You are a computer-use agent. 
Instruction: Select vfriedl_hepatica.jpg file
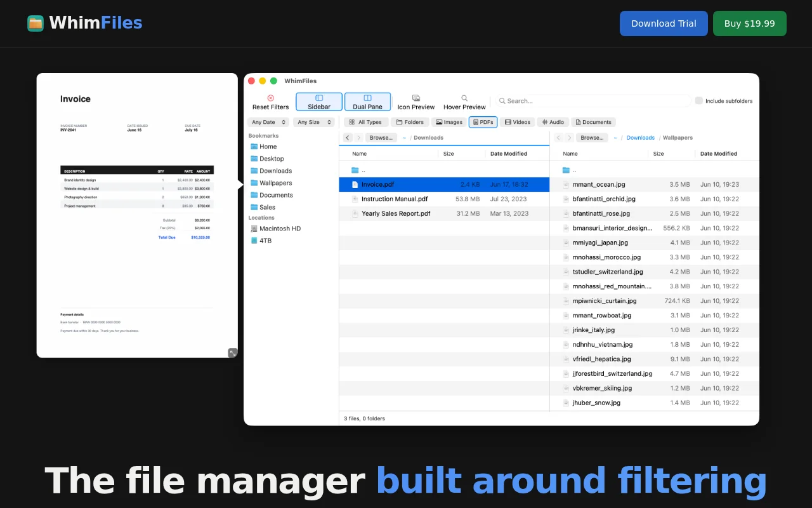[655, 359]
